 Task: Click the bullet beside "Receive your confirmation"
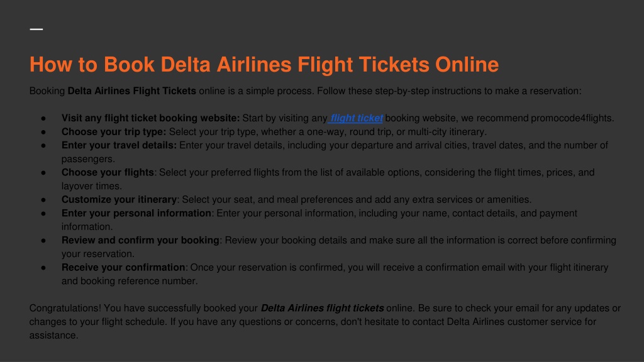[43, 268]
